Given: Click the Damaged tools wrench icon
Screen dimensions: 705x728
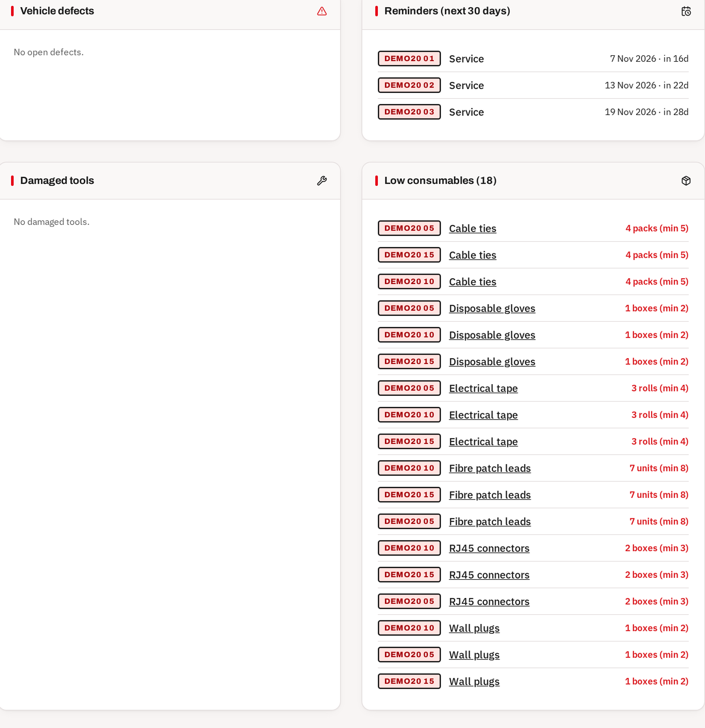Looking at the screenshot, I should [x=322, y=181].
